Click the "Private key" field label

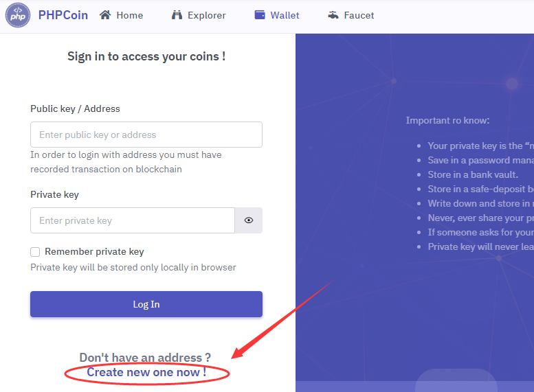coord(54,194)
